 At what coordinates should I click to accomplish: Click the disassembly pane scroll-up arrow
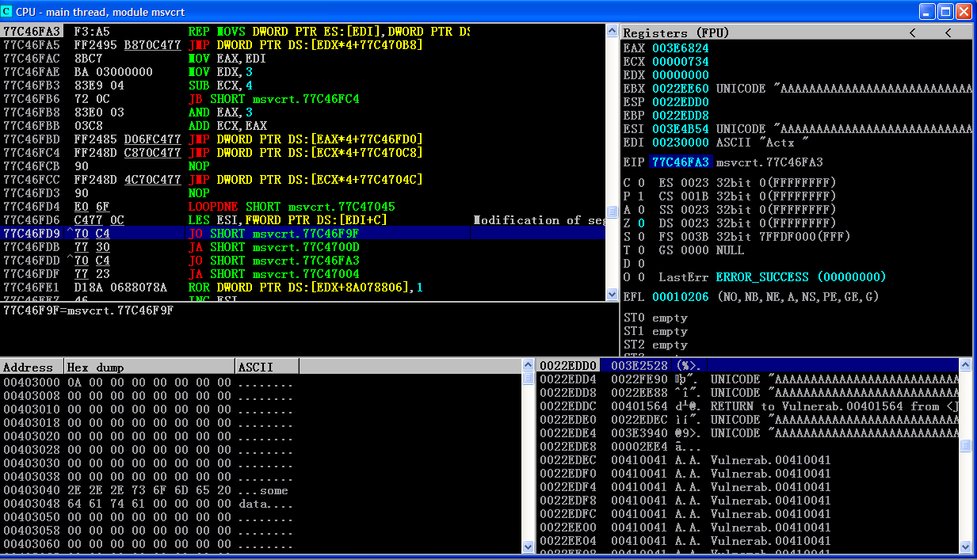(612, 31)
